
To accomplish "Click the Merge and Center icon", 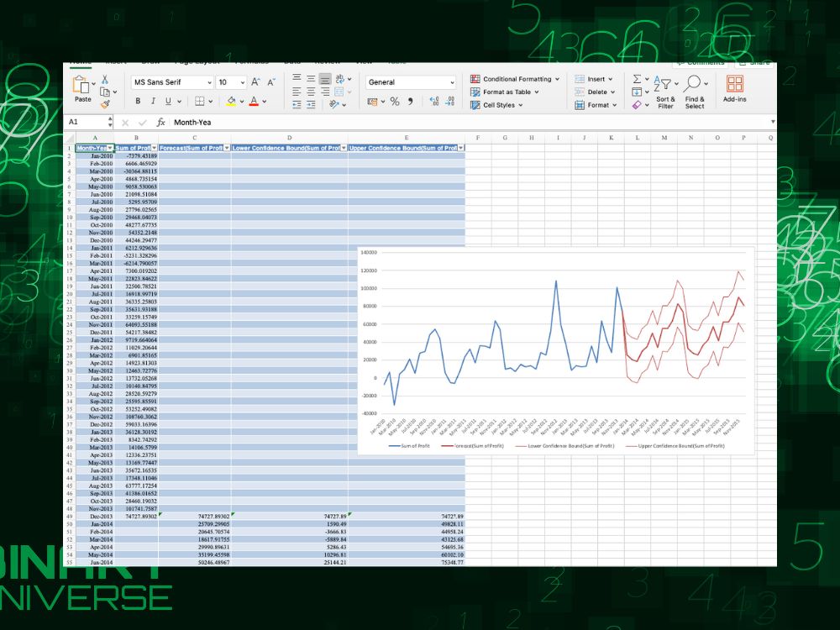I will click(339, 92).
